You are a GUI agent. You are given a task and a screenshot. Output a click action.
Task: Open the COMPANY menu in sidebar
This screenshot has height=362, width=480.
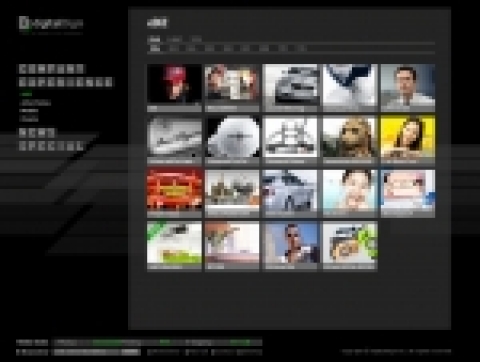click(x=51, y=69)
